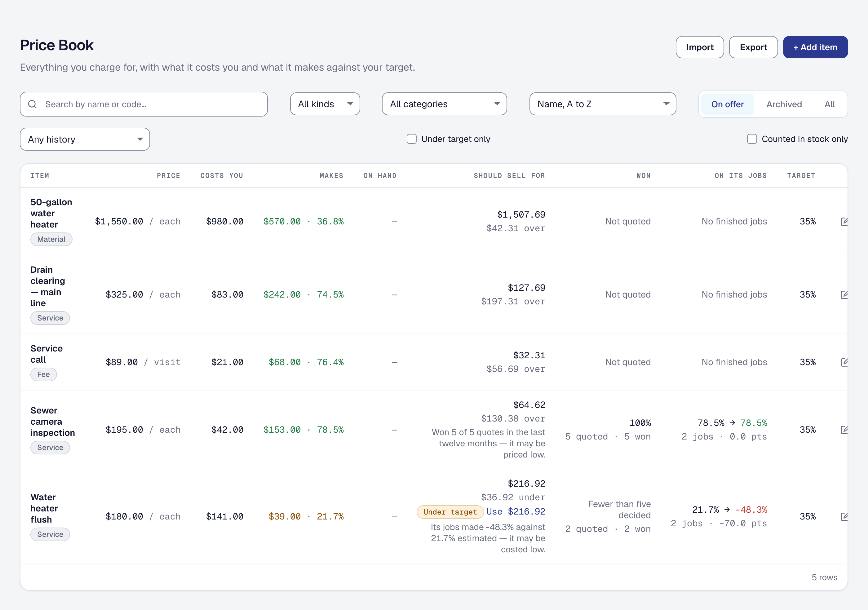Click the ON ITS JOBS column header
Image resolution: width=868 pixels, height=610 pixels.
741,175
